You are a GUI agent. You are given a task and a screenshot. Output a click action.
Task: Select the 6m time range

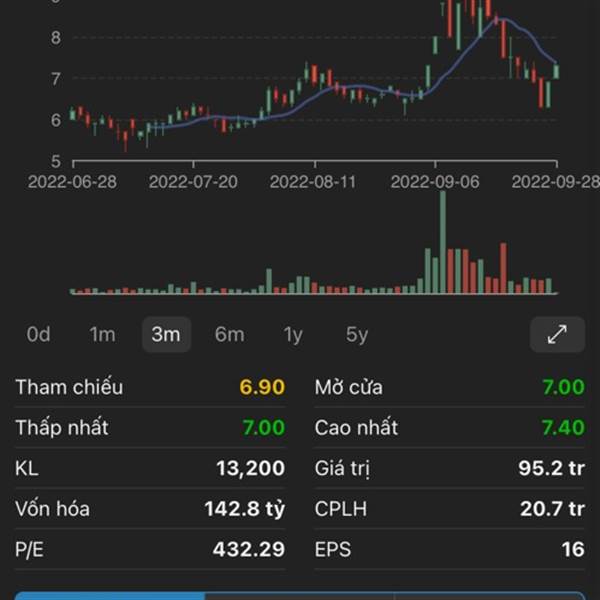point(230,335)
